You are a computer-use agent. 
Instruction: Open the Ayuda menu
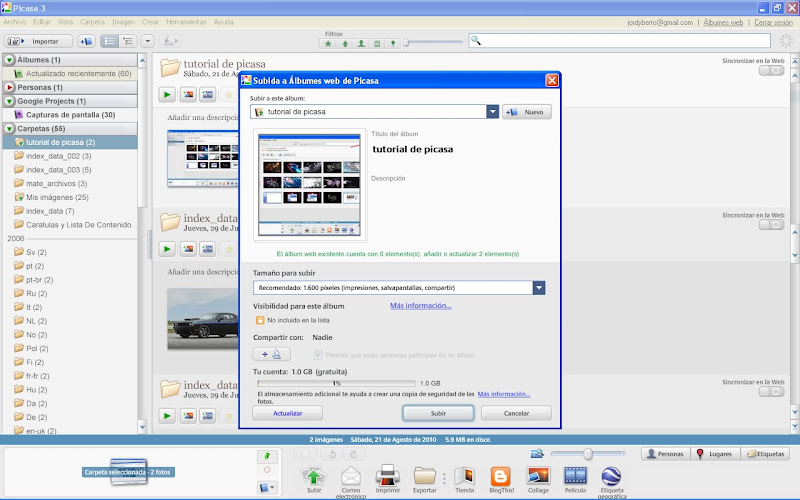[223, 22]
